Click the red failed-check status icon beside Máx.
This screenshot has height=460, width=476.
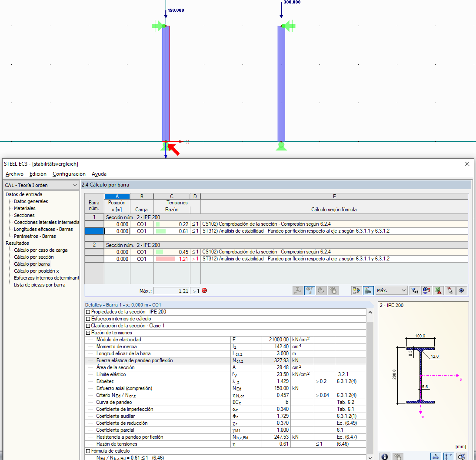[x=204, y=290]
